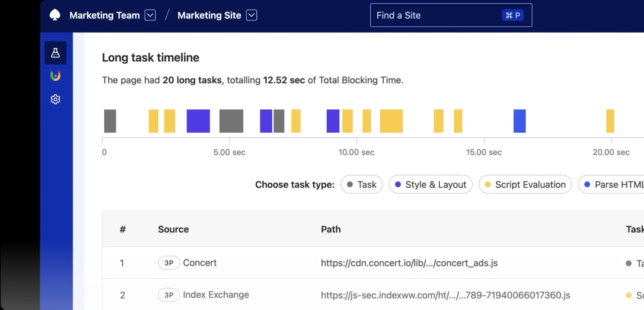Click the 3P badge next to Concert

pyautogui.click(x=169, y=263)
